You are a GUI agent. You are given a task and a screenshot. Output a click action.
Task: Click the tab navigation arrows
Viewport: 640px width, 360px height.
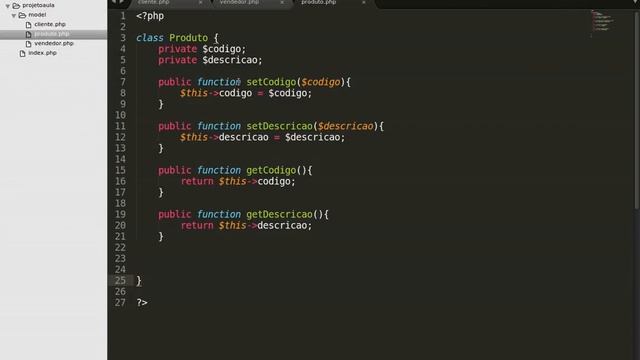[x=118, y=2]
